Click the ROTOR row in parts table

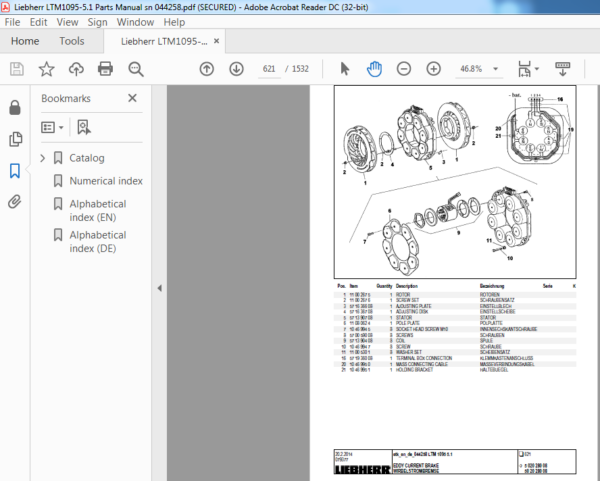tap(455, 295)
